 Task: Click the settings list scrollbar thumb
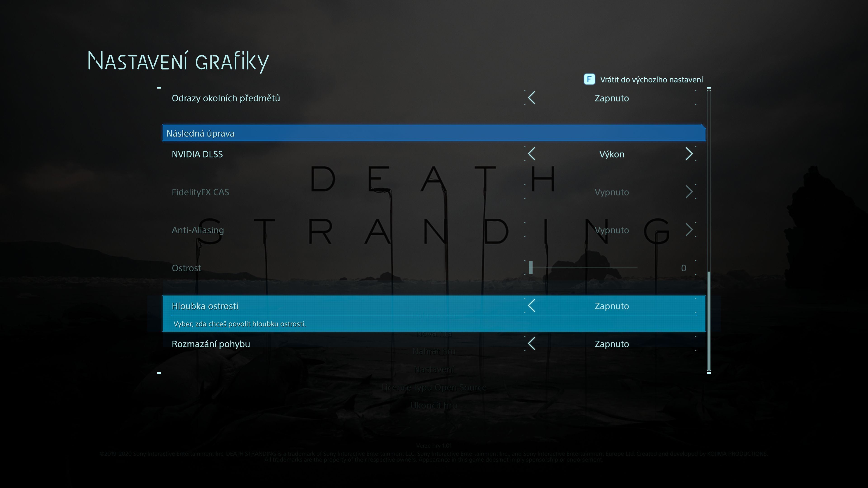click(x=709, y=321)
